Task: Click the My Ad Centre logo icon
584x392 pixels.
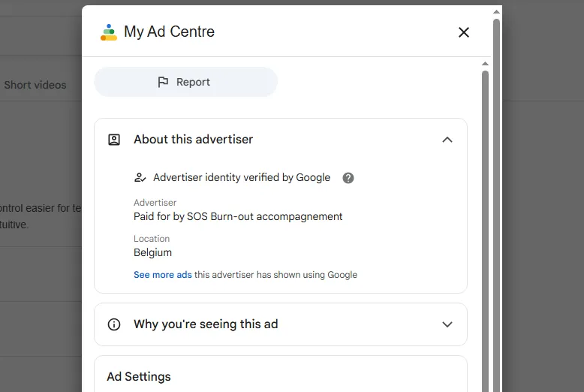Action: 109,32
